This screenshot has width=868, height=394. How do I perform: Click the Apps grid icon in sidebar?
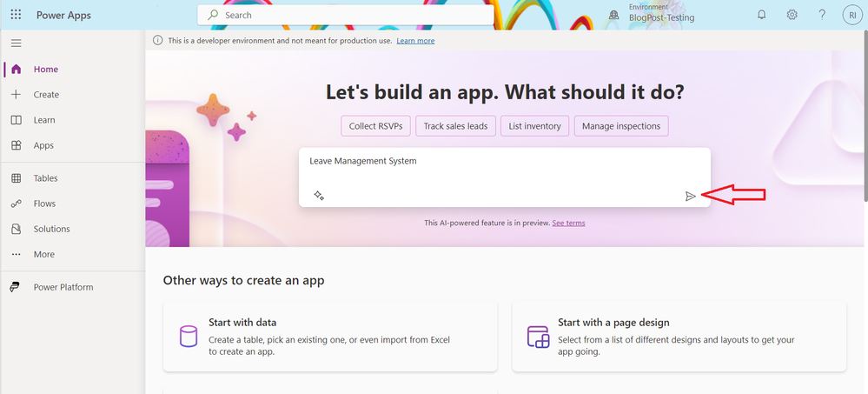[16, 145]
